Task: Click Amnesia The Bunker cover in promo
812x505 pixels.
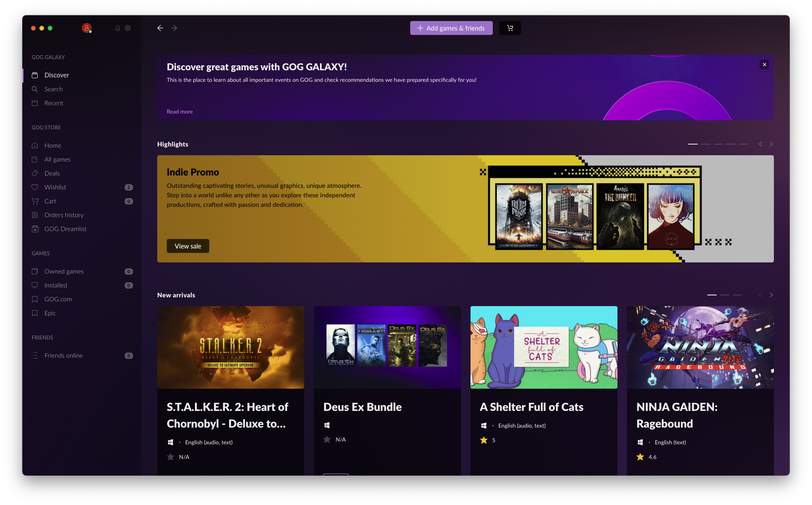Action: click(620, 216)
